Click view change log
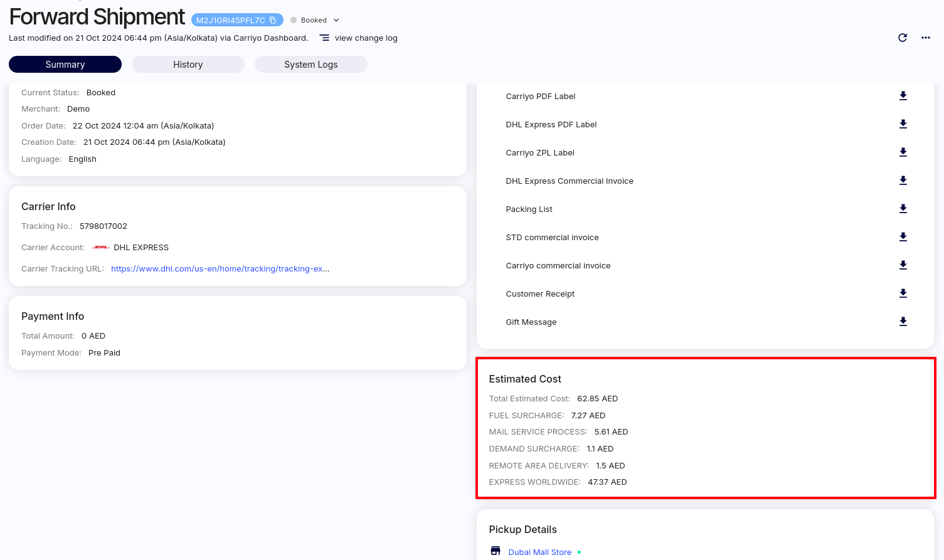 pos(366,38)
